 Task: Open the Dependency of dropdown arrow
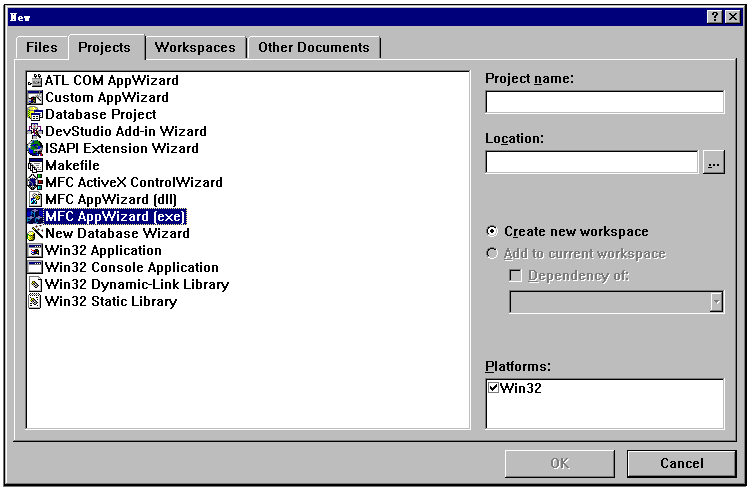coord(716,302)
